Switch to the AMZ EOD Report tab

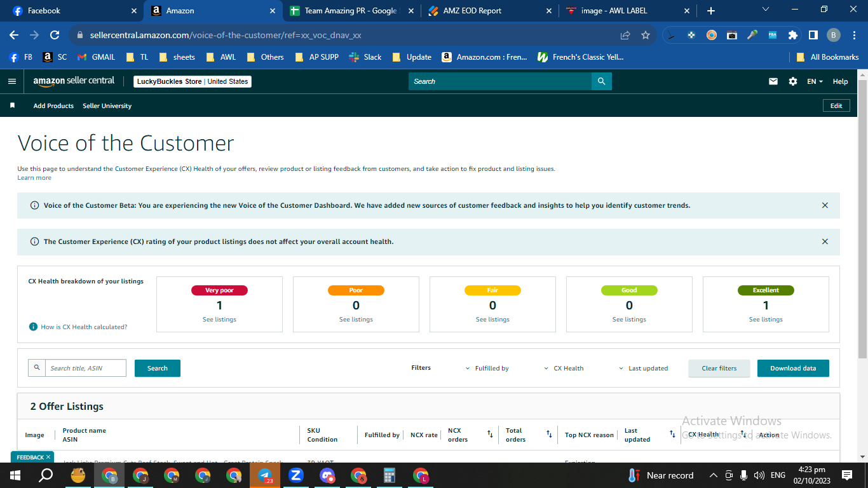tap(489, 11)
